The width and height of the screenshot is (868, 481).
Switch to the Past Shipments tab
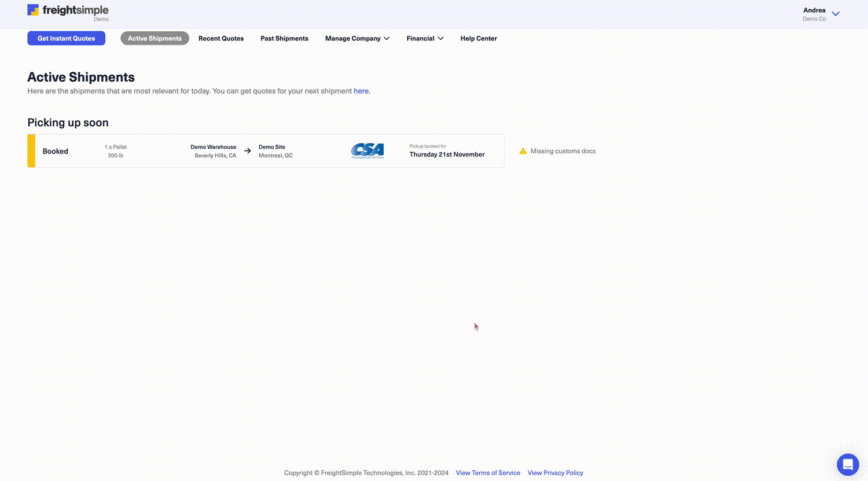(x=284, y=39)
